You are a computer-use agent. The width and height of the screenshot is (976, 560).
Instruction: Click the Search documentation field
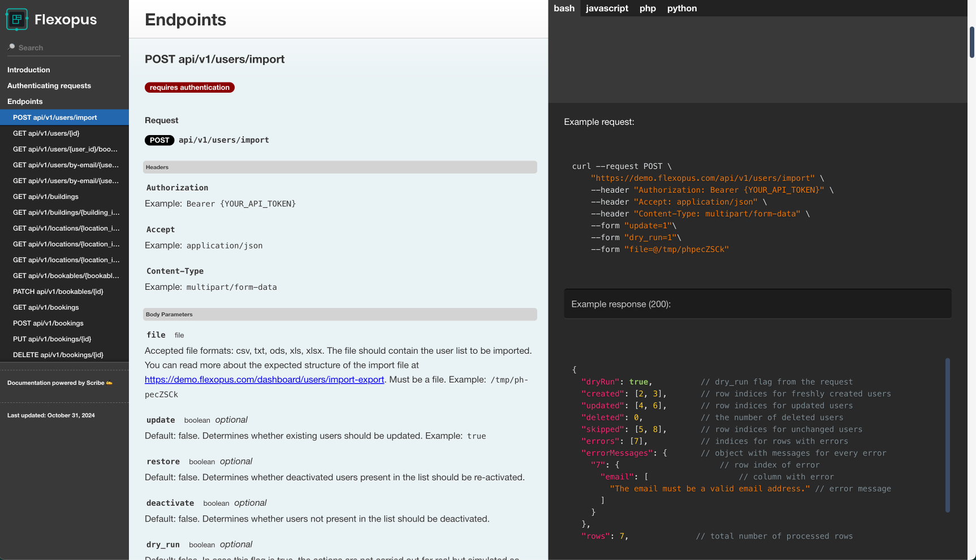pos(68,48)
